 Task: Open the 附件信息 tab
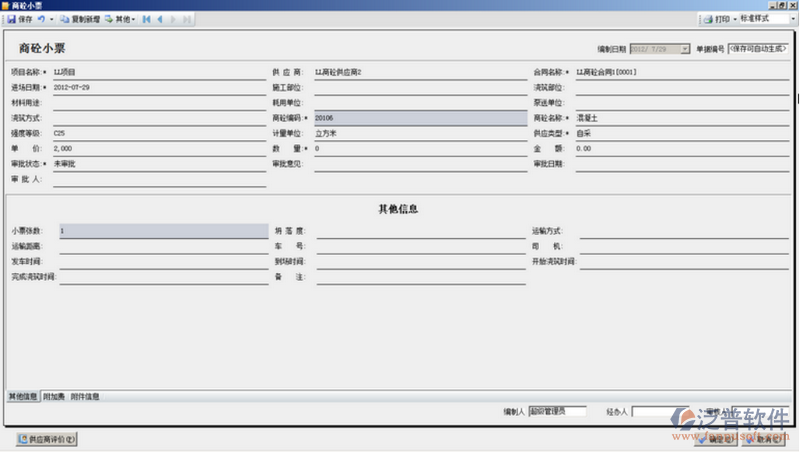point(85,397)
